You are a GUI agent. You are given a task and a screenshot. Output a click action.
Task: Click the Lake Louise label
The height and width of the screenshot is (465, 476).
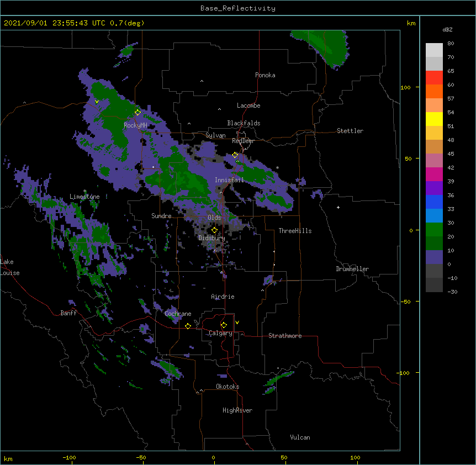(9, 267)
